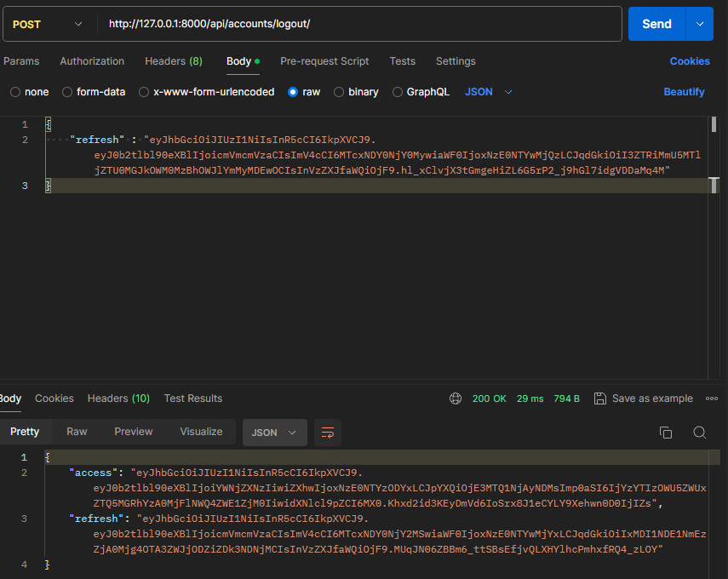Open the Authorization tab
Image resolution: width=728 pixels, height=579 pixels.
(x=92, y=61)
